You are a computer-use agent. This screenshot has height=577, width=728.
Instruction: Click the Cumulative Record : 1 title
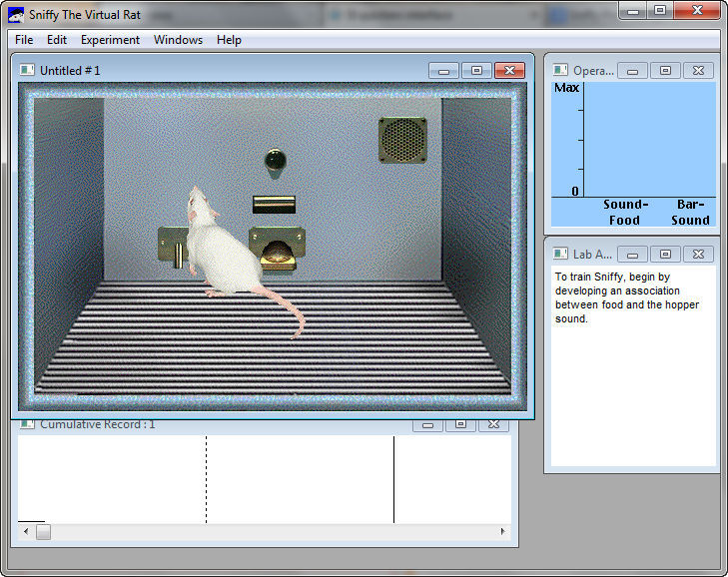[x=98, y=424]
